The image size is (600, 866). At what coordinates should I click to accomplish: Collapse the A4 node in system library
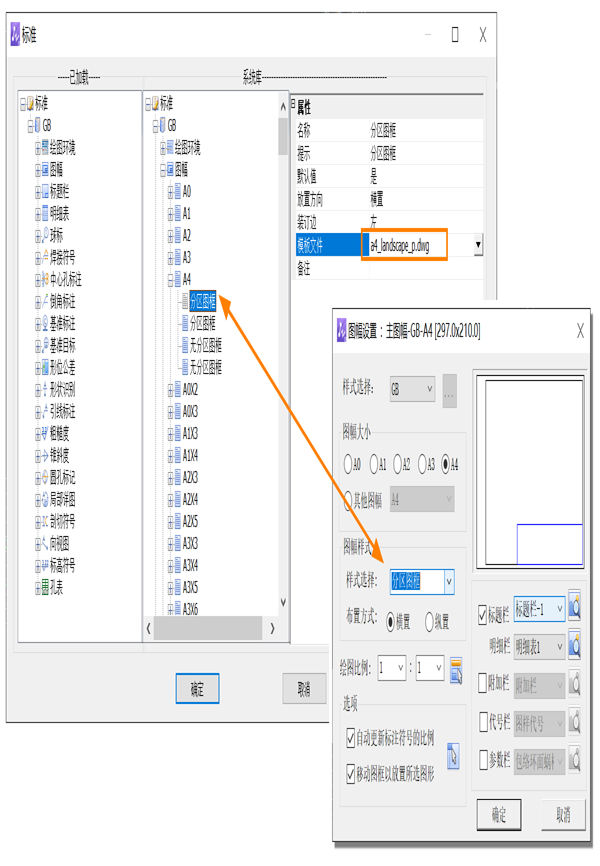pos(171,280)
